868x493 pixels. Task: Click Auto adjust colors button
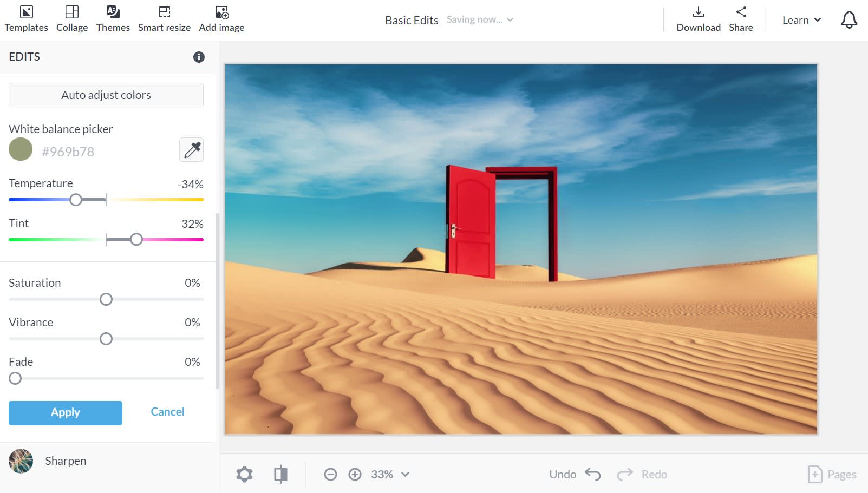[106, 95]
